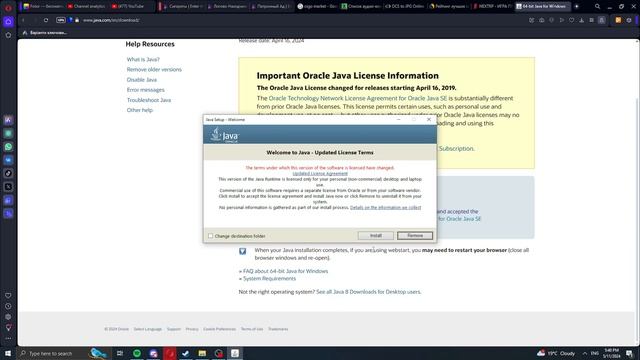Click the weather widget in taskbar
This screenshot has width=640, height=360.
556,353
